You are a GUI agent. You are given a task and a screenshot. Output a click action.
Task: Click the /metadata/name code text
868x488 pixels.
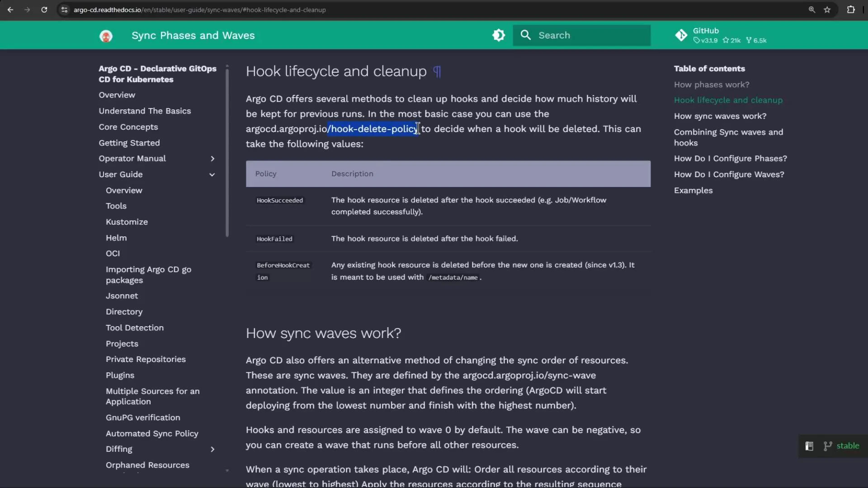point(453,277)
